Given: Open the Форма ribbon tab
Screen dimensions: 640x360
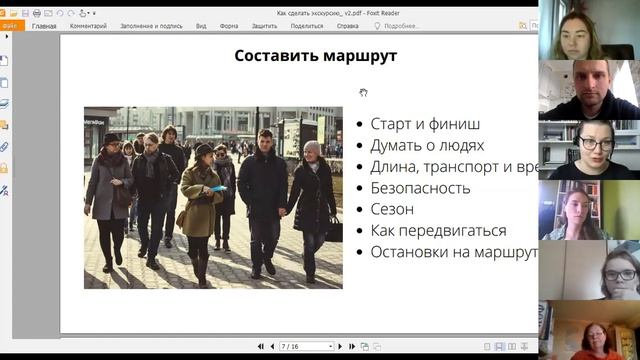Looking at the screenshot, I should click(x=229, y=26).
